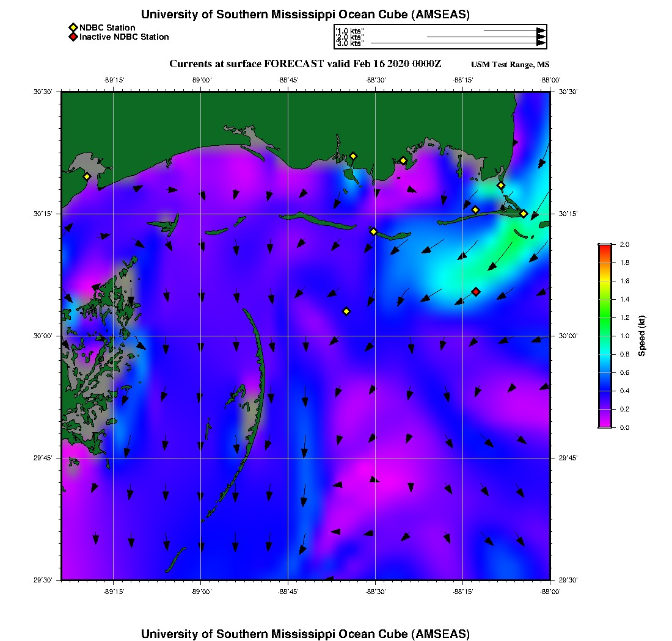672x641 pixels.
Task: Click the 1.0 kts reference arrowhead
Action: pos(541,31)
